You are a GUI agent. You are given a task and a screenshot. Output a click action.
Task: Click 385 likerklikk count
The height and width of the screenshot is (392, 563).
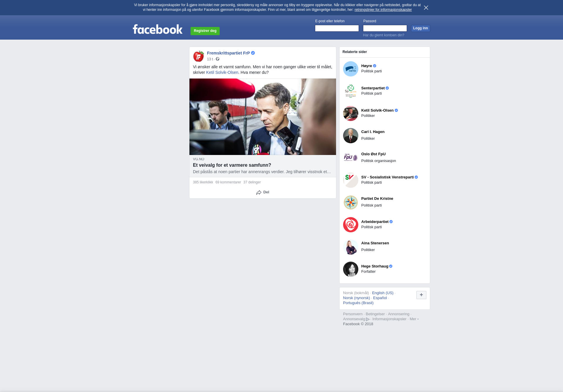[203, 182]
